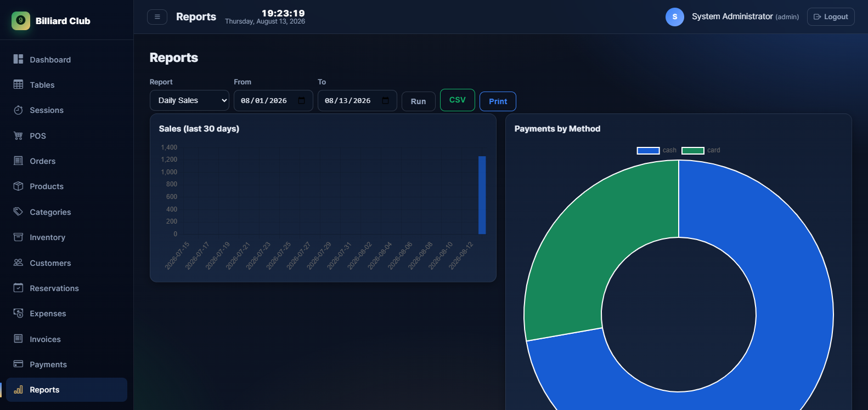Open the To date calendar picker icon
This screenshot has width=868, height=410.
(385, 101)
